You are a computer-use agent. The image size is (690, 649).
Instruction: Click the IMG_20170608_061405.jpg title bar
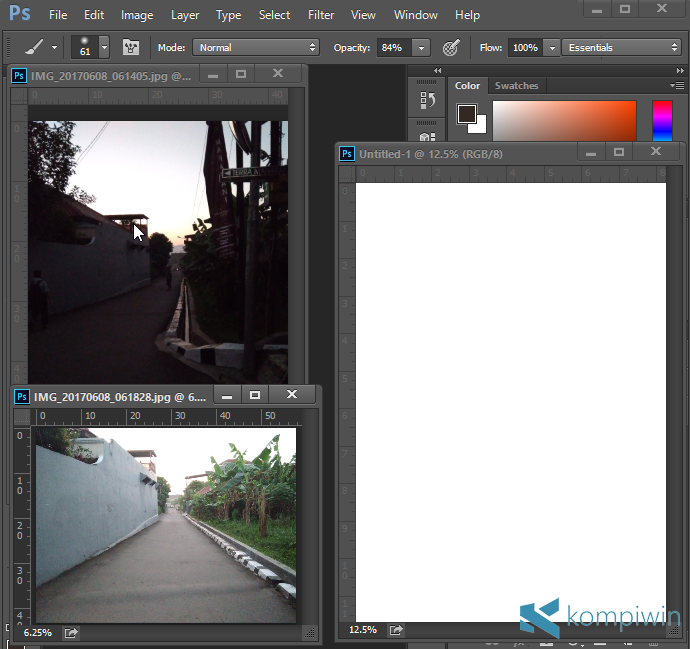point(111,76)
